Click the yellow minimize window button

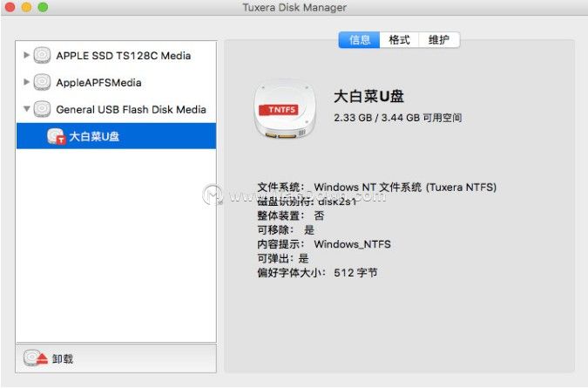tap(27, 7)
